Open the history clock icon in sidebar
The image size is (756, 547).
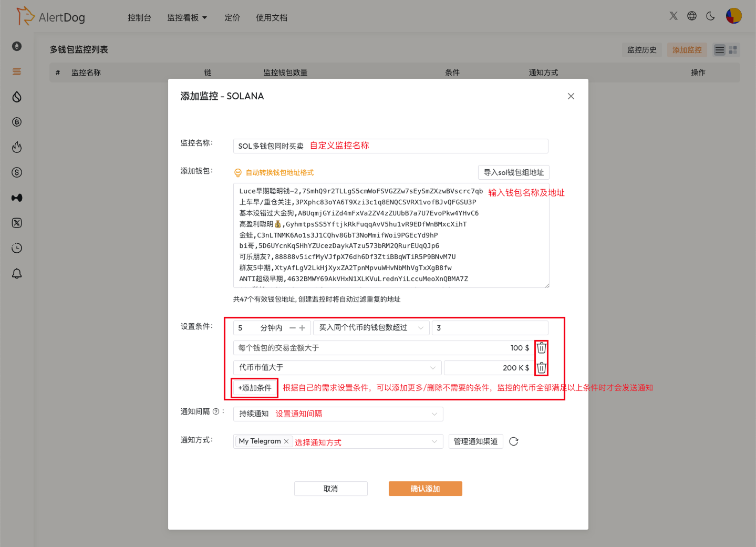click(x=17, y=248)
